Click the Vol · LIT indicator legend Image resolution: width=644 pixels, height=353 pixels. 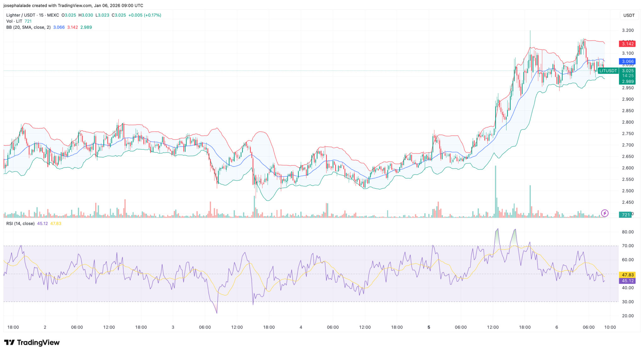click(x=14, y=21)
